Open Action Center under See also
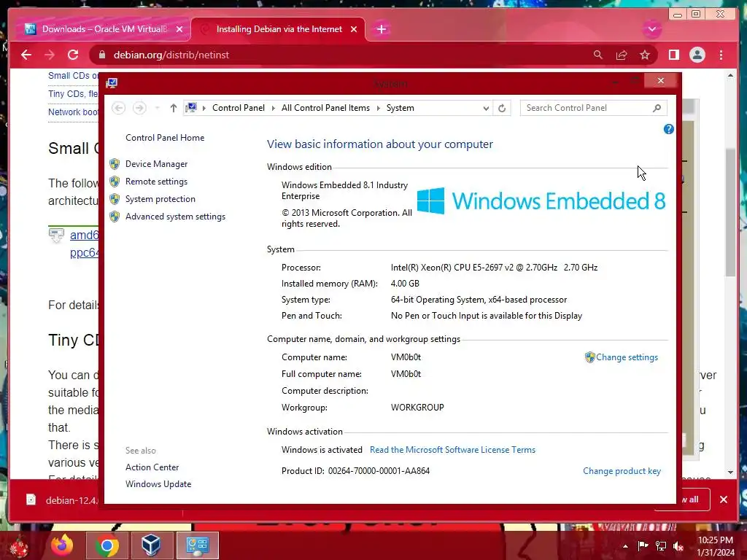Image resolution: width=747 pixels, height=560 pixels. click(x=152, y=467)
